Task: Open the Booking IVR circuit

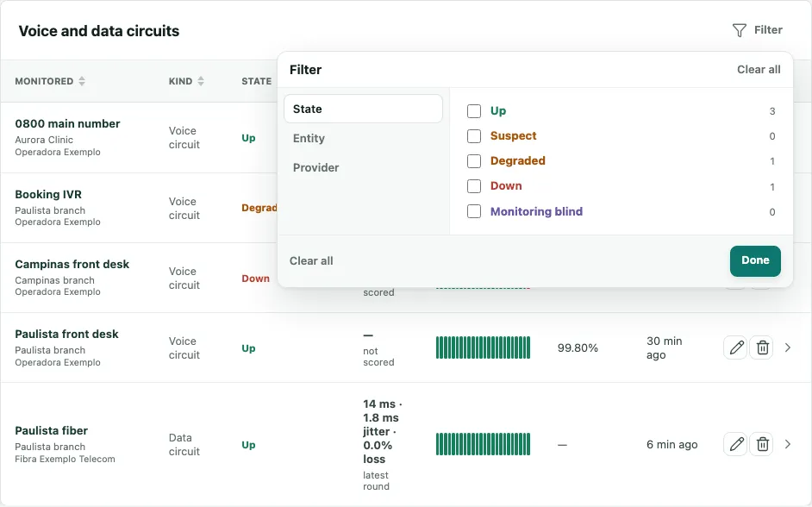Action: pos(48,194)
